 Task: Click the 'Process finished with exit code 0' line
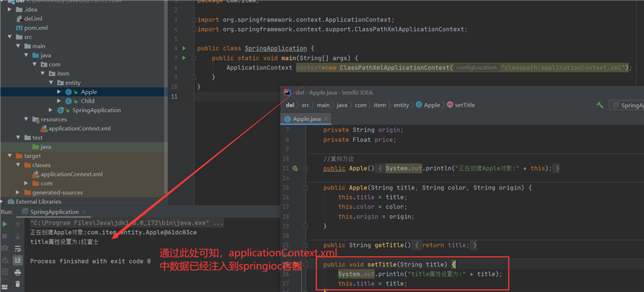pos(90,261)
